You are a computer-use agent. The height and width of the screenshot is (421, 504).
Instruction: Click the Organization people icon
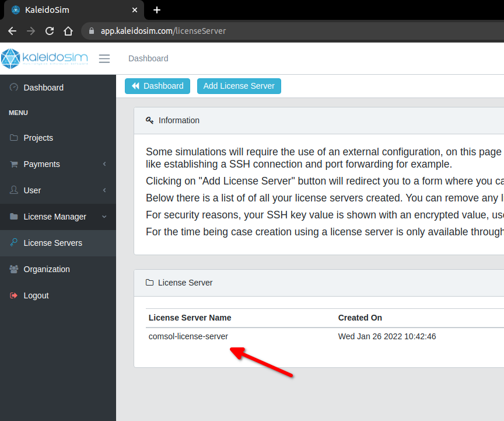(x=14, y=269)
